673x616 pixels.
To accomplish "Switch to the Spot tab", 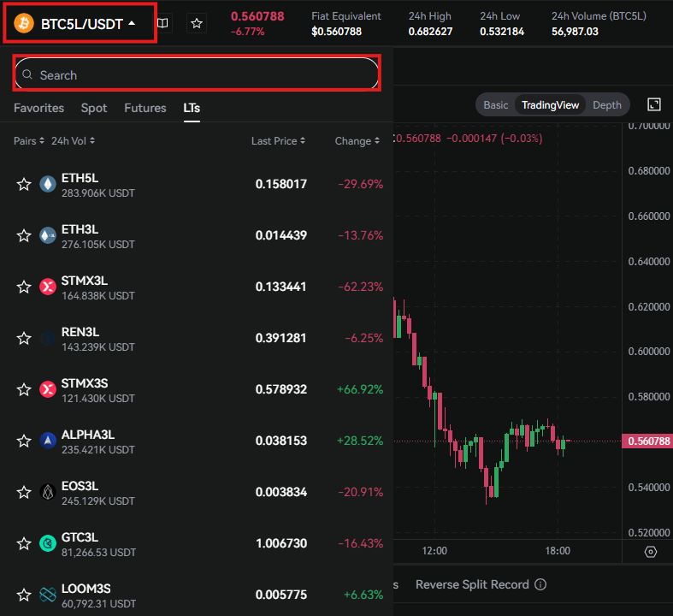I will click(94, 108).
